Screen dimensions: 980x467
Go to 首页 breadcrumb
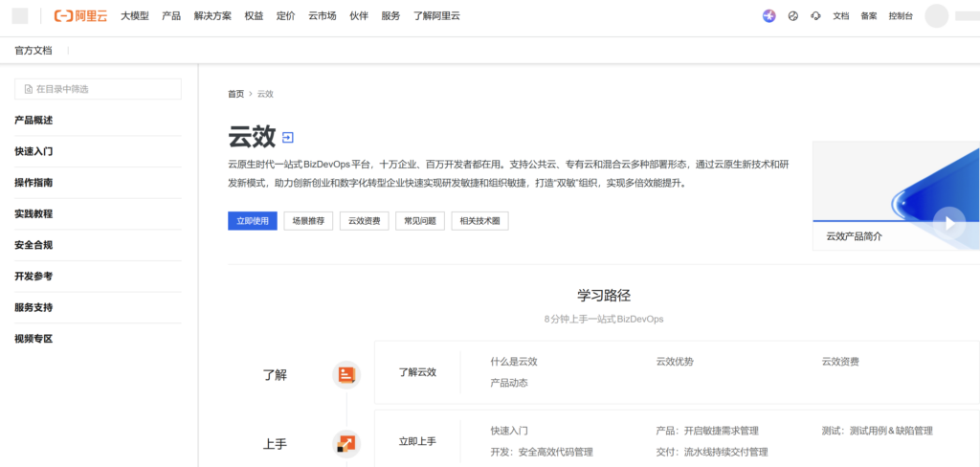click(x=235, y=94)
